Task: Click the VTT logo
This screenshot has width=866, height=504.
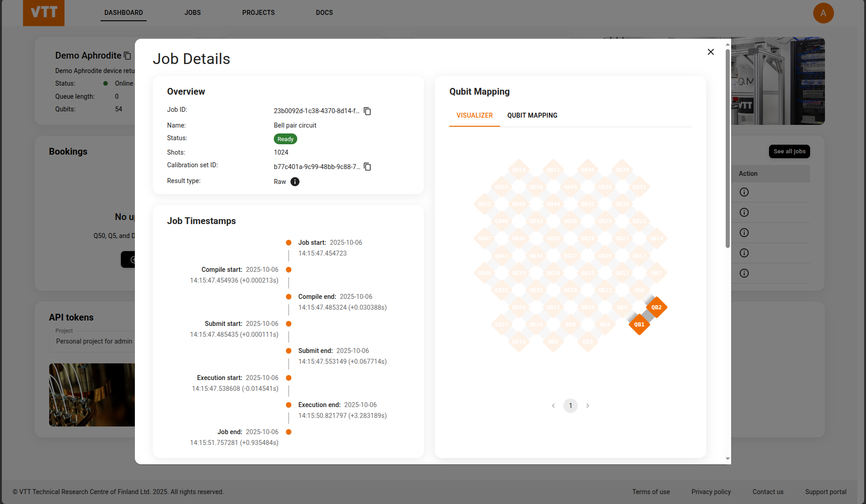Action: pyautogui.click(x=44, y=13)
